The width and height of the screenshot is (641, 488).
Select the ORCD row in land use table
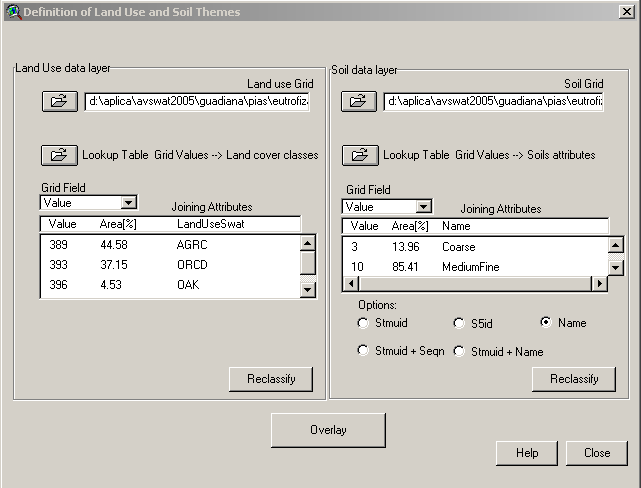pyautogui.click(x=170, y=265)
